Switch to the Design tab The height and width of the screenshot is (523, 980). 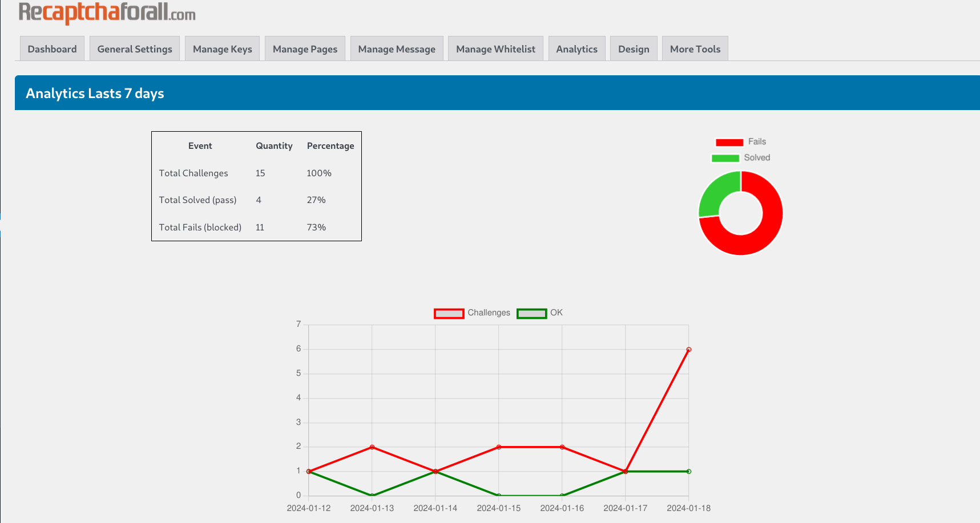[x=634, y=48]
